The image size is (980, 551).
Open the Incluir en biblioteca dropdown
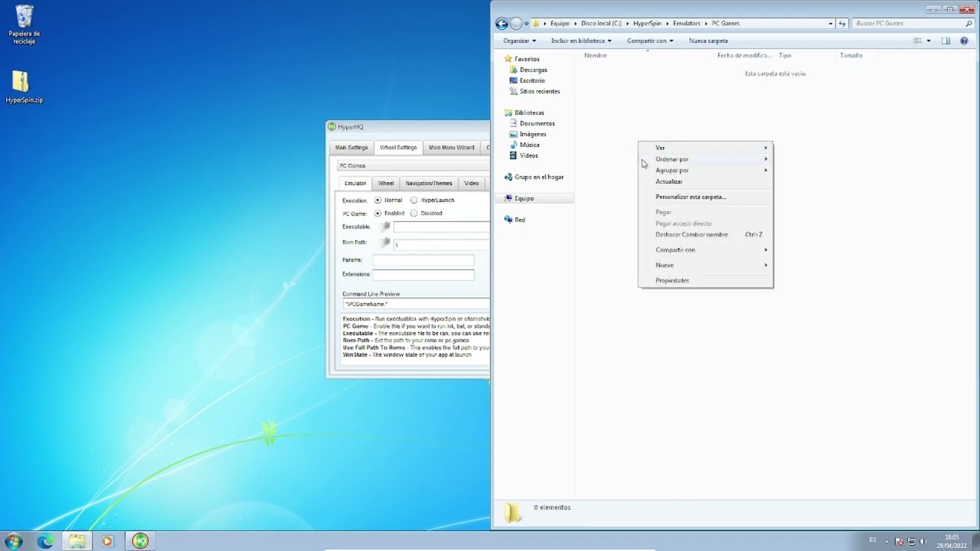(581, 41)
